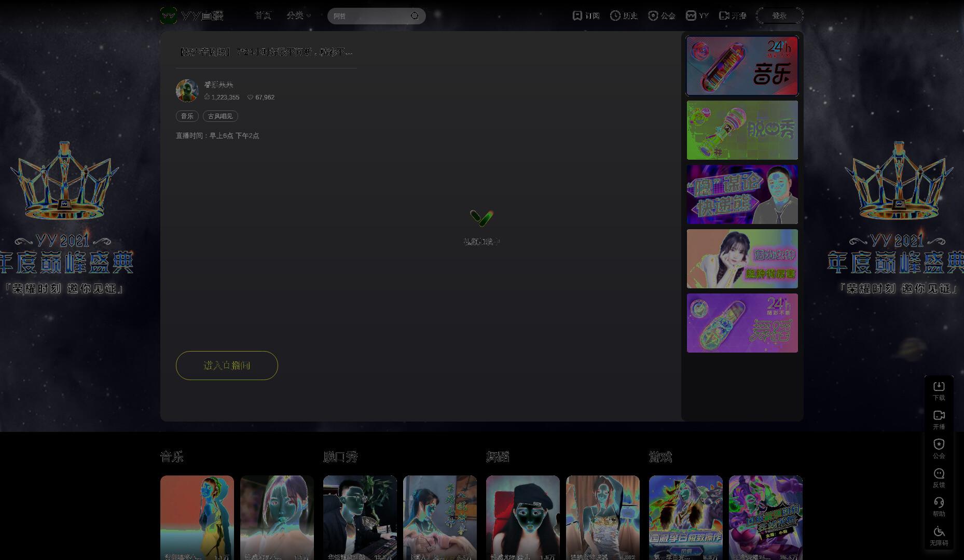Expand the 分类 category dropdown
This screenshot has height=560, width=964.
click(x=299, y=16)
